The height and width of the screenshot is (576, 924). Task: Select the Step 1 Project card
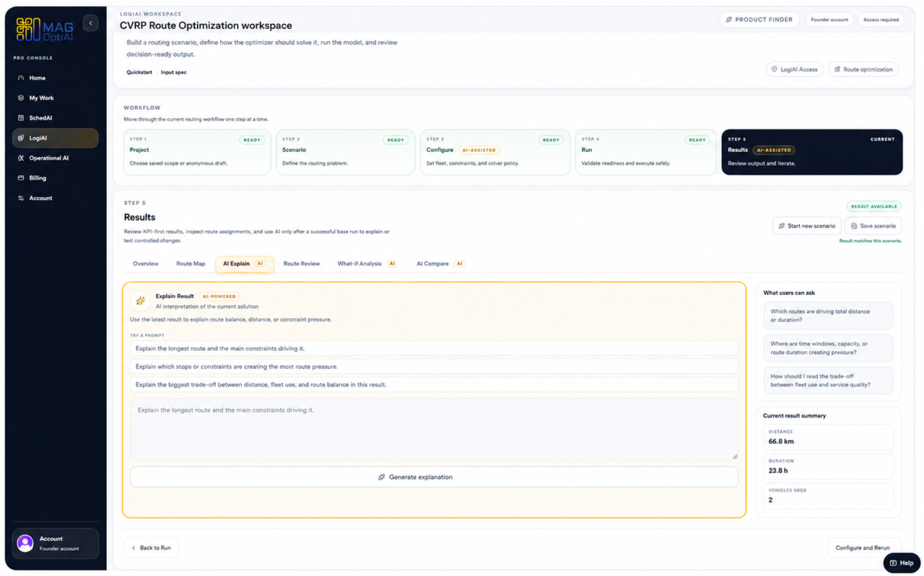click(x=197, y=152)
